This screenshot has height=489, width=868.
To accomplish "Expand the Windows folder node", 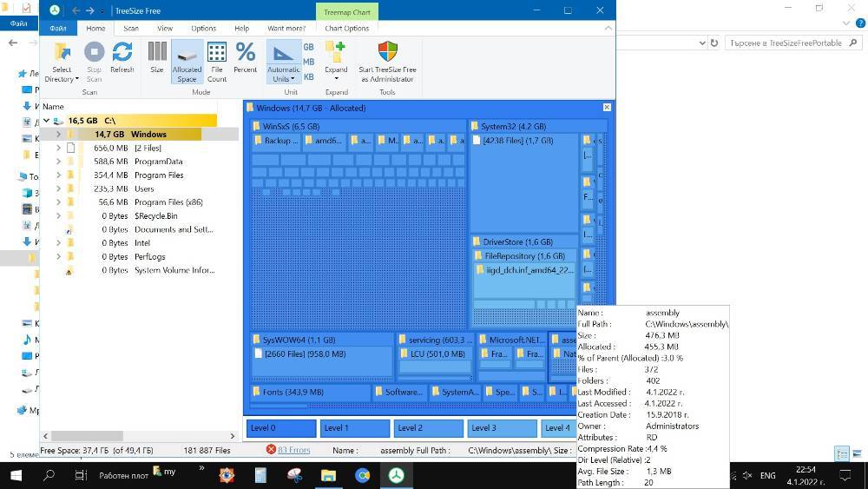I will (x=58, y=134).
